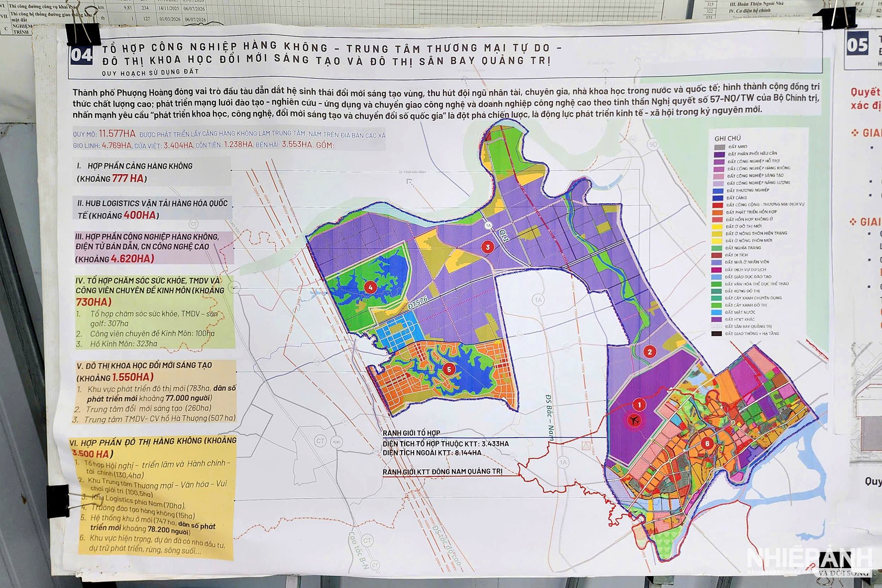Click the ĐẤT CẢNG blue legend swatch
Image resolution: width=882 pixels, height=588 pixels.
tap(718, 198)
